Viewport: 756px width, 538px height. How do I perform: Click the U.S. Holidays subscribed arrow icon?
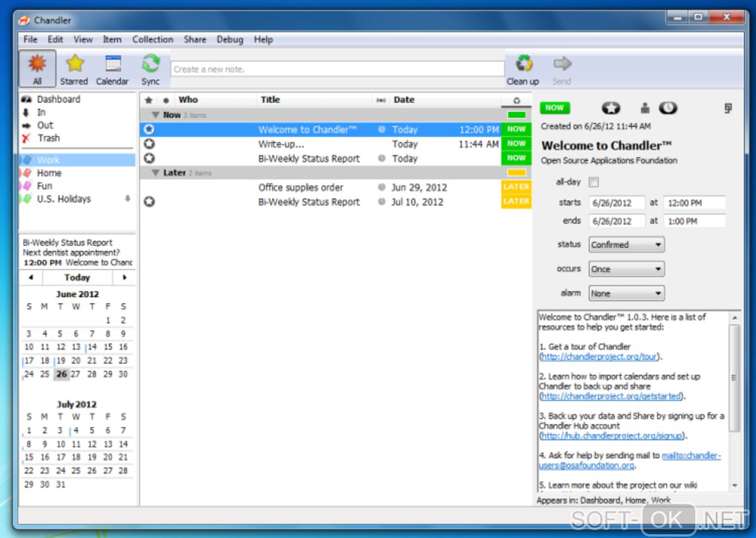(127, 199)
